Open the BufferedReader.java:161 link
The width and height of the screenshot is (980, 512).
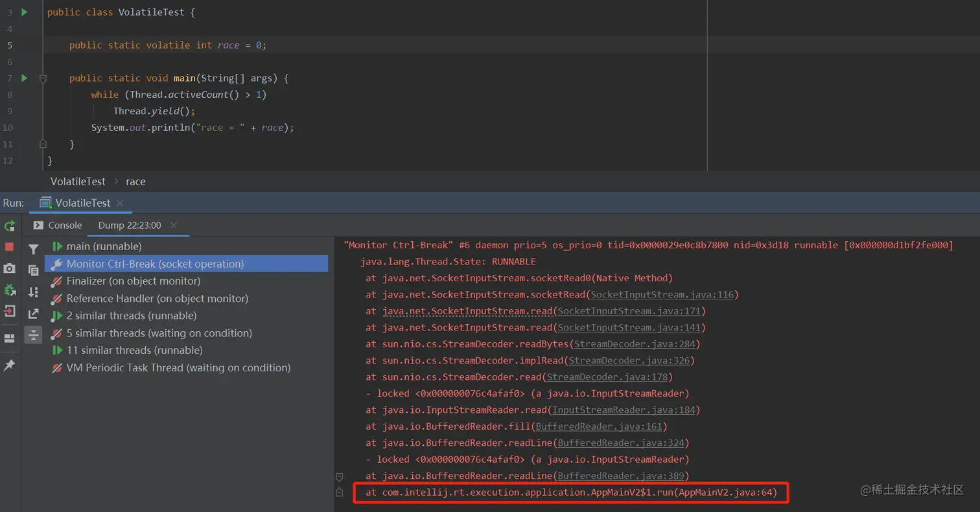click(x=598, y=426)
